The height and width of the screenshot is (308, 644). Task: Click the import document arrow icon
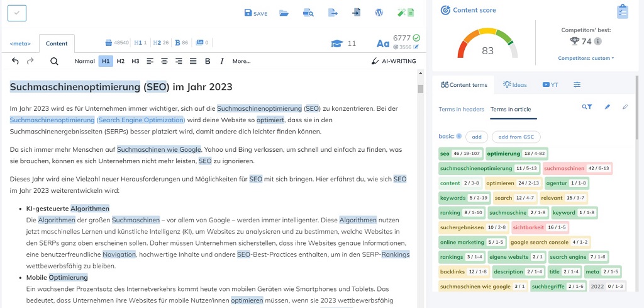356,13
